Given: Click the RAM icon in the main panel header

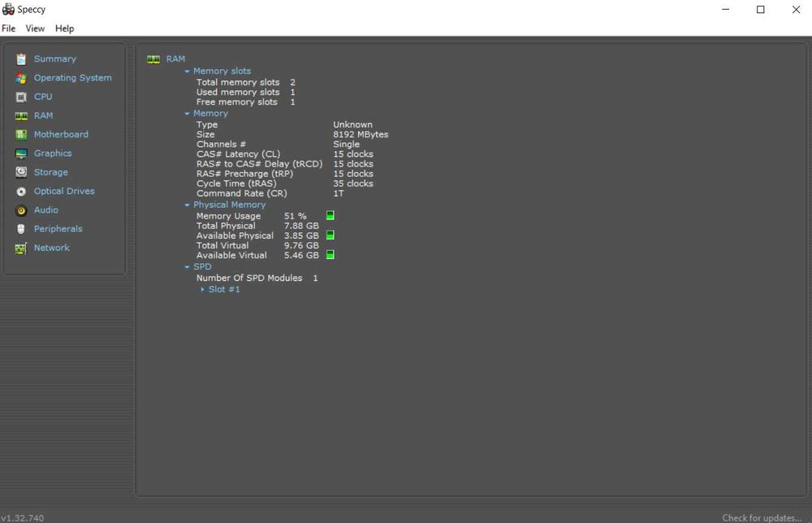Looking at the screenshot, I should (x=153, y=59).
